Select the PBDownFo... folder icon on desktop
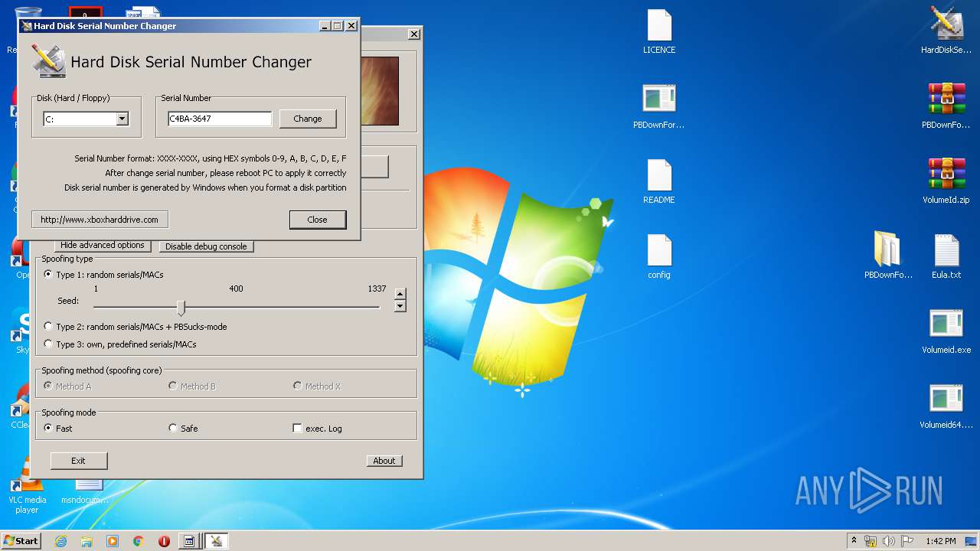The image size is (980, 551). coord(888,256)
